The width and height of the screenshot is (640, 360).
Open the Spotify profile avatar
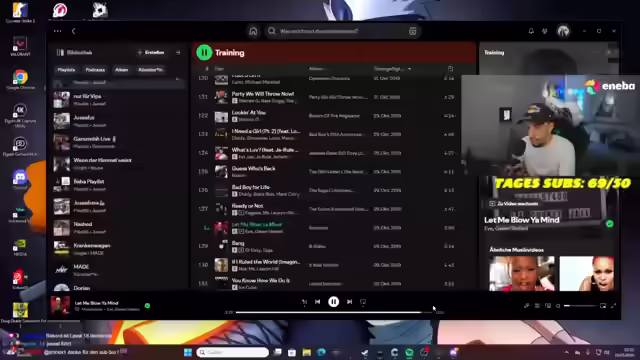pyautogui.click(x=563, y=31)
